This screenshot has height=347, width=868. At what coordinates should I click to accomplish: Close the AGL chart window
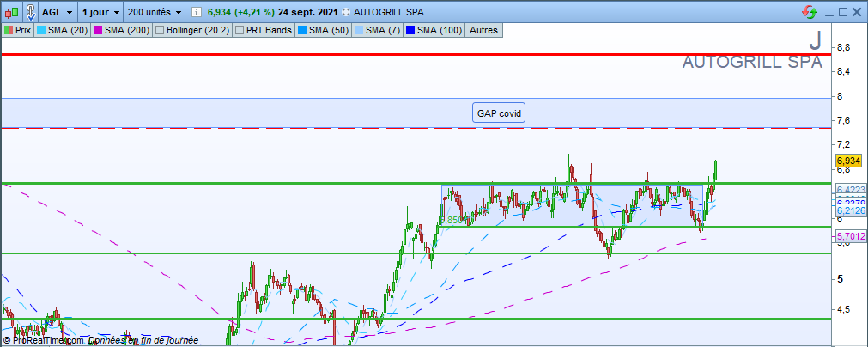pos(858,12)
